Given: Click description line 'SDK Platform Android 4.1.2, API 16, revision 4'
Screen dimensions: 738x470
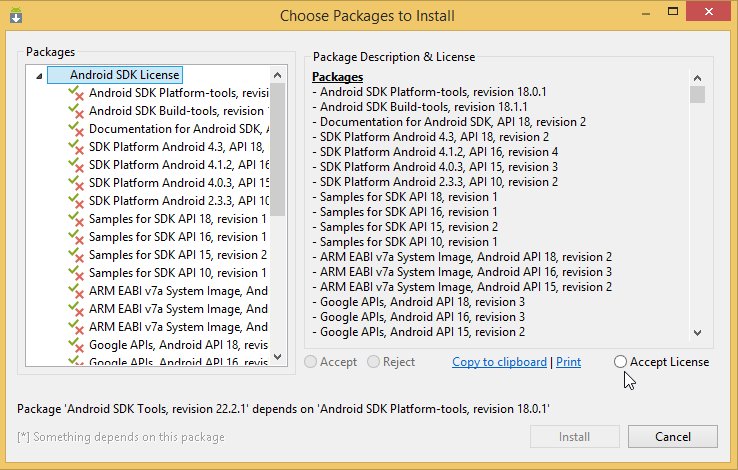Looking at the screenshot, I should tap(435, 152).
